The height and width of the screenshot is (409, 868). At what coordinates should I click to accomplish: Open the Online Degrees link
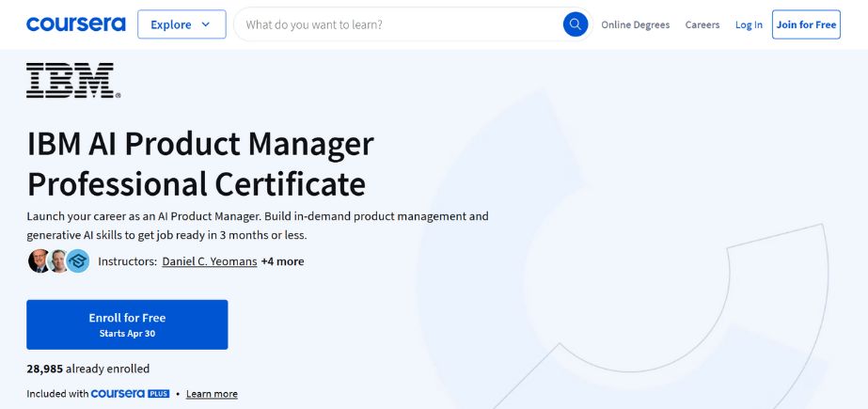point(635,24)
